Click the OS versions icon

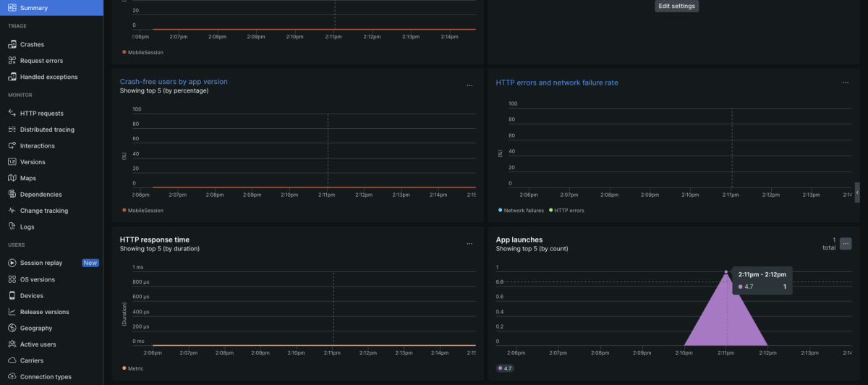[12, 279]
